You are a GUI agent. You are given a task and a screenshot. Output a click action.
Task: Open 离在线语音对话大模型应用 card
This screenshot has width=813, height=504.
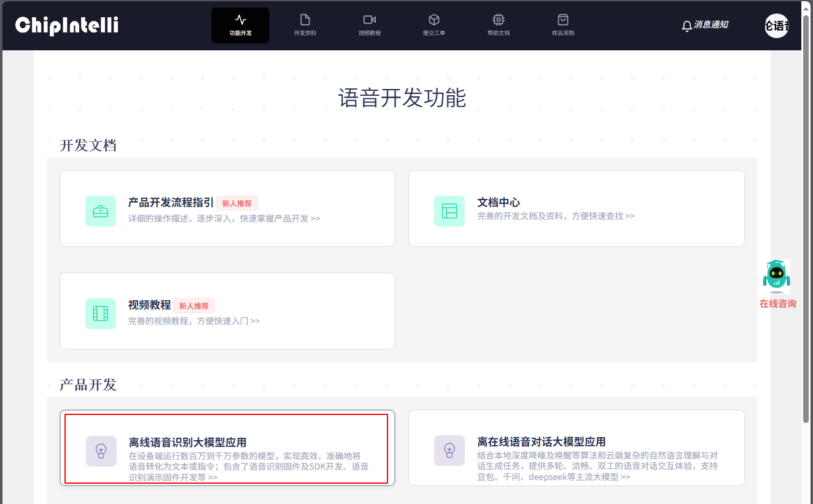(x=576, y=448)
